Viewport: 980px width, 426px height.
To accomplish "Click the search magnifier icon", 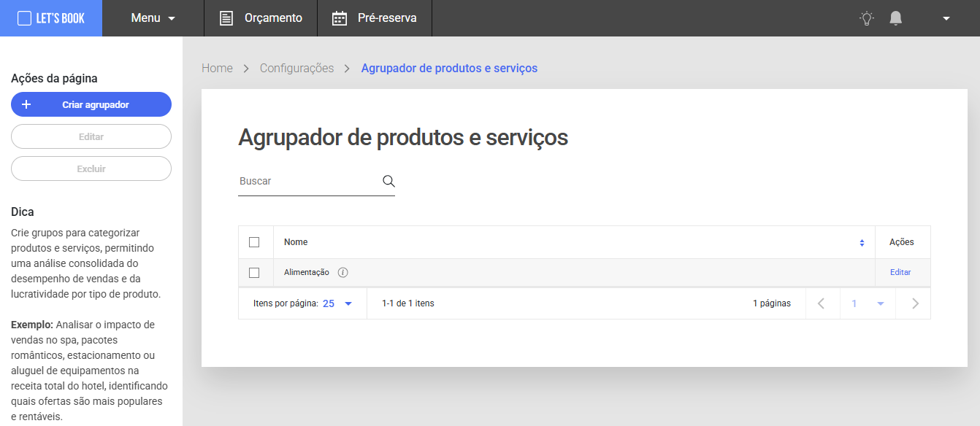I will click(388, 181).
